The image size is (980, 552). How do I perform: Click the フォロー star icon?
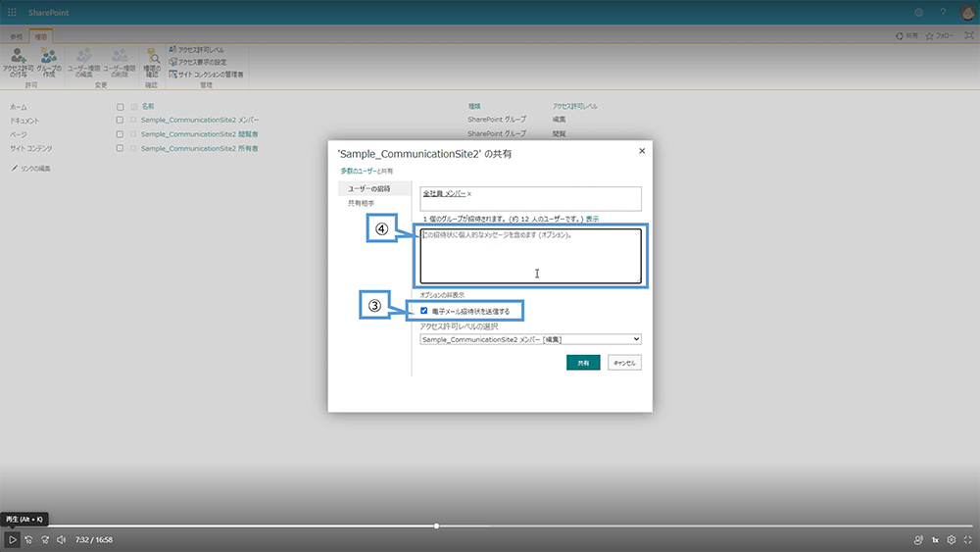pyautogui.click(x=940, y=36)
